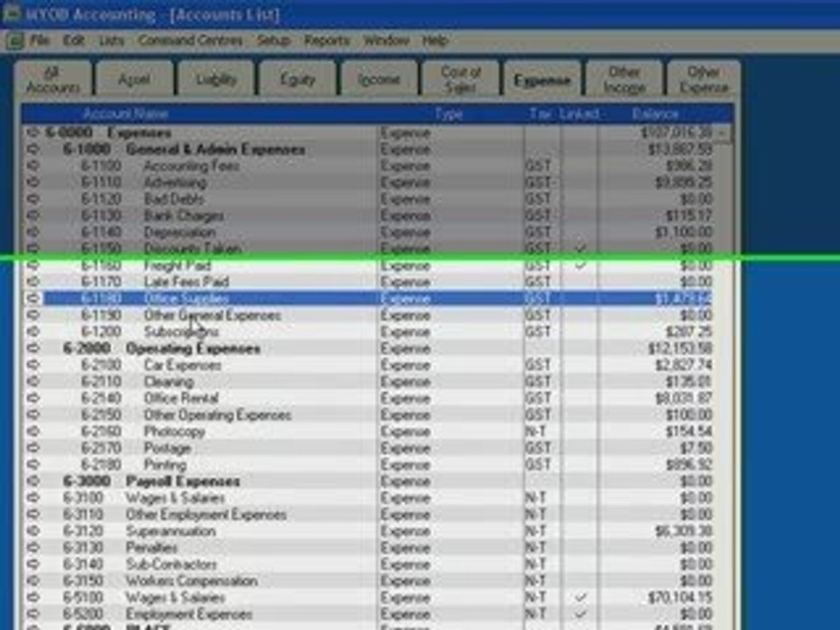Click the Balance column header
Image resolution: width=840 pixels, height=630 pixels.
click(654, 114)
